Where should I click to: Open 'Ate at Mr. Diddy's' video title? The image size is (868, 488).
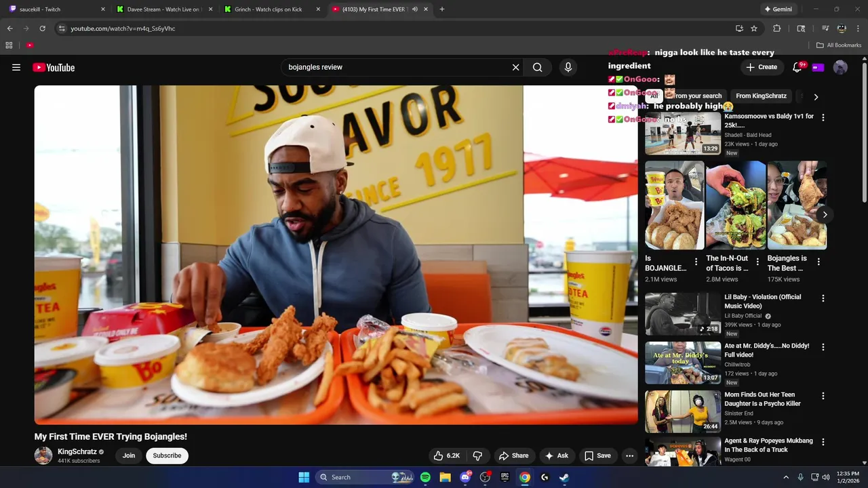(x=766, y=350)
